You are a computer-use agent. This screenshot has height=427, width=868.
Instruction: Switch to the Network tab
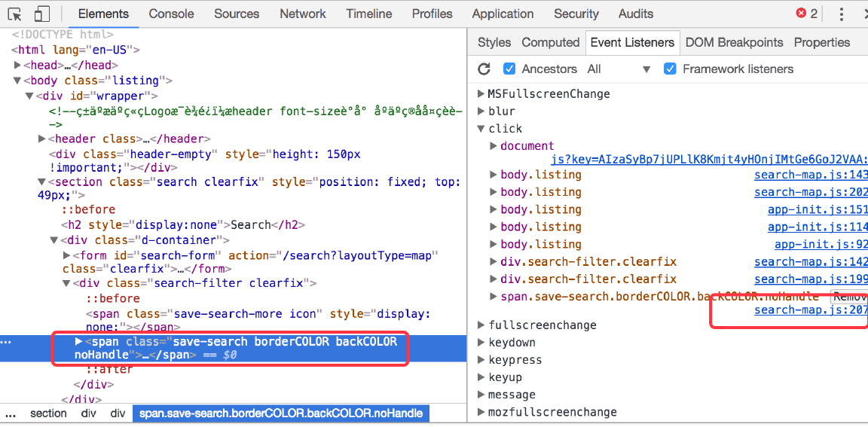click(x=303, y=14)
